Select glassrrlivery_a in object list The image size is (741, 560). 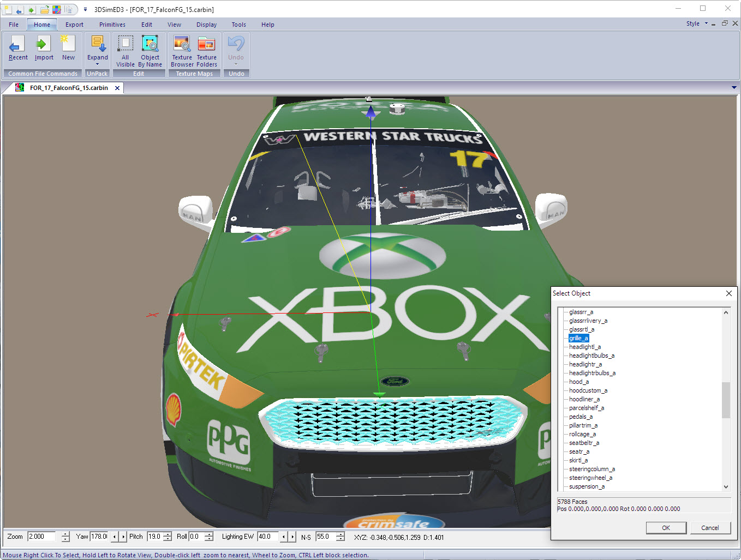point(588,321)
